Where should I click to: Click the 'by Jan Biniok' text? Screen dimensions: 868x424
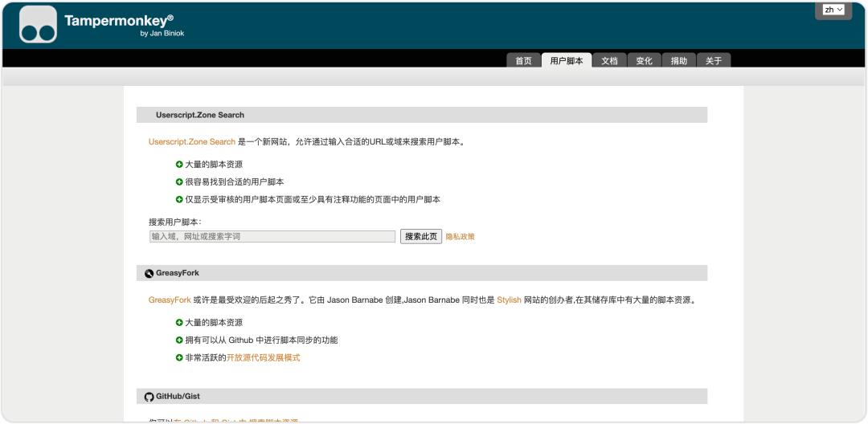162,33
